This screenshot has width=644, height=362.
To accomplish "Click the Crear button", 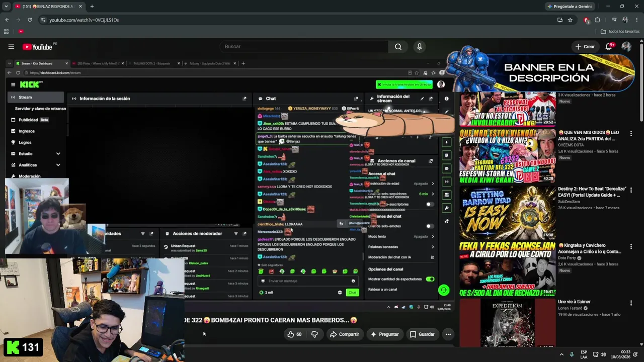I will (x=585, y=47).
